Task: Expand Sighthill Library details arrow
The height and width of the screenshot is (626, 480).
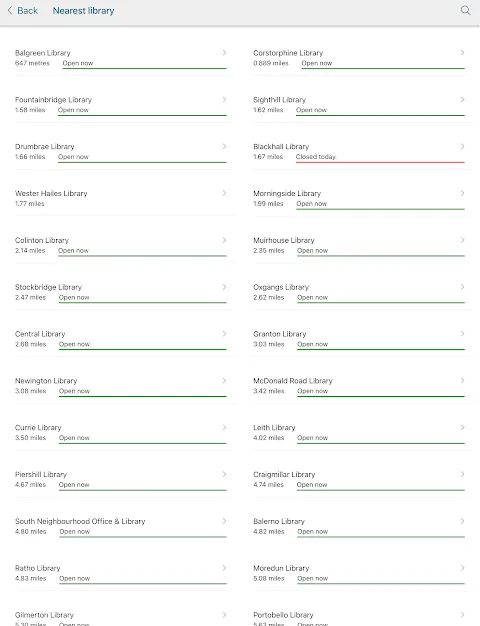Action: 462,99
